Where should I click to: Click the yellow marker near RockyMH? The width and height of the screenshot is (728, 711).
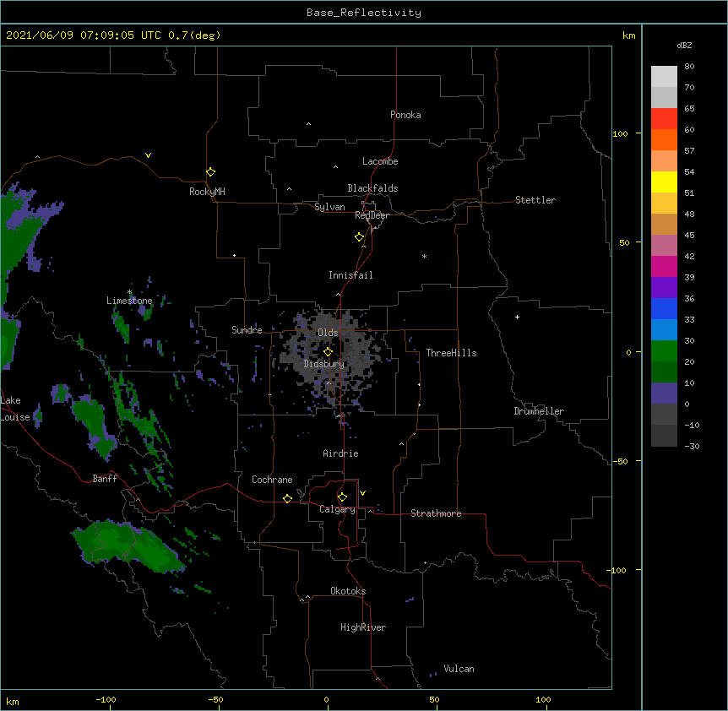click(x=211, y=172)
